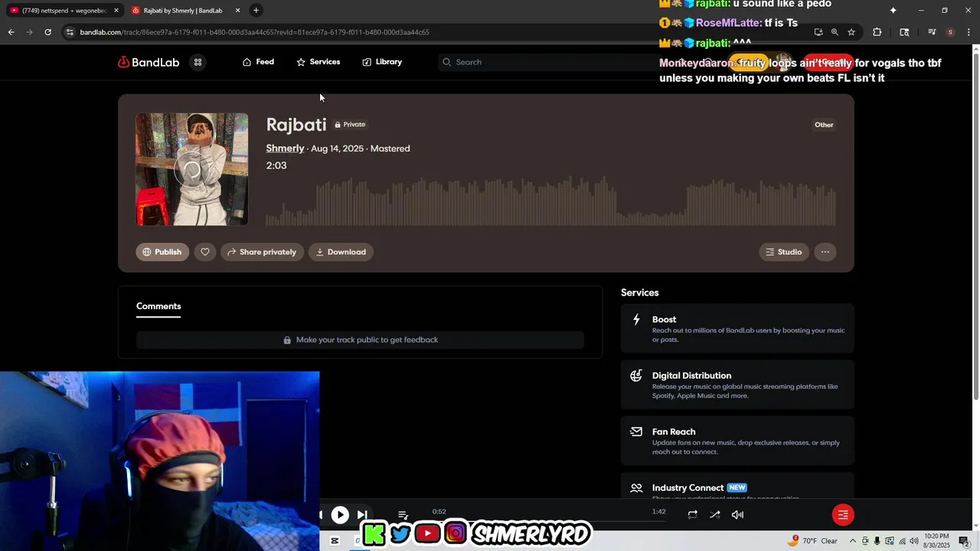The image size is (980, 551).
Task: Click the Fan Reach envelope icon
Action: click(x=636, y=432)
